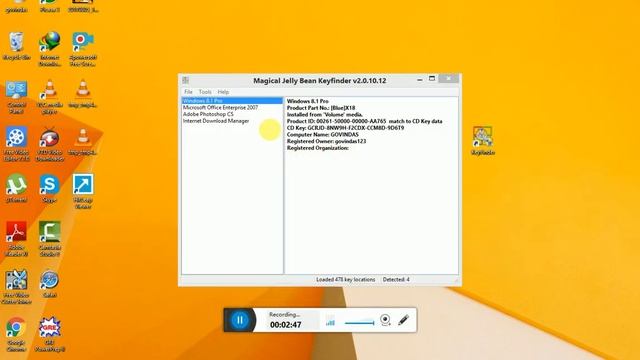Image resolution: width=640 pixels, height=360 pixels.
Task: Click the Registered Owner: govindas123 line
Action: (326, 141)
